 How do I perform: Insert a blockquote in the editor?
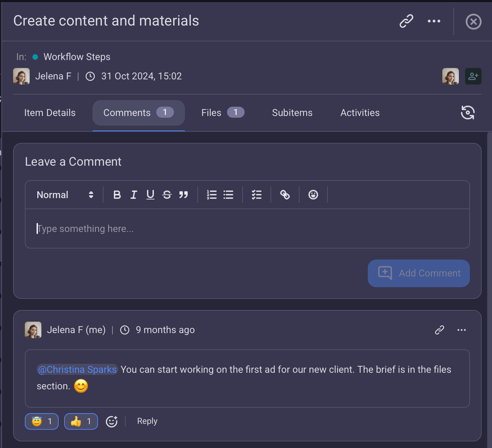point(183,194)
